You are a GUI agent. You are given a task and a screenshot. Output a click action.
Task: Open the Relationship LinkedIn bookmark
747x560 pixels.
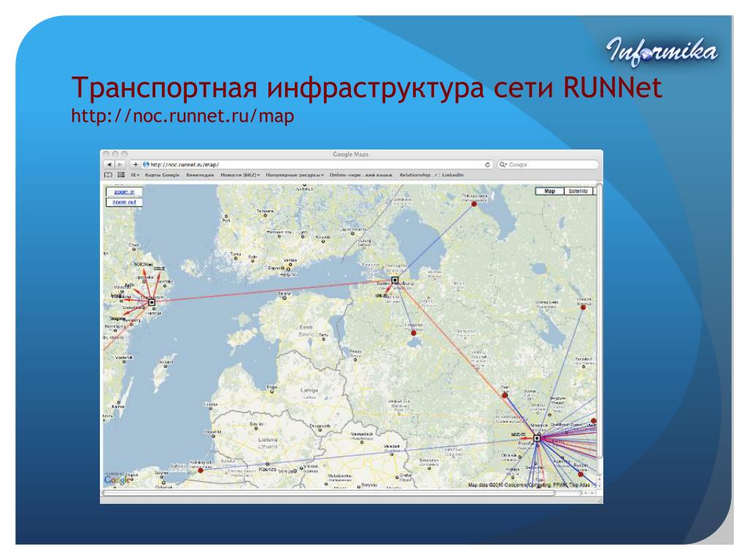pyautogui.click(x=431, y=175)
